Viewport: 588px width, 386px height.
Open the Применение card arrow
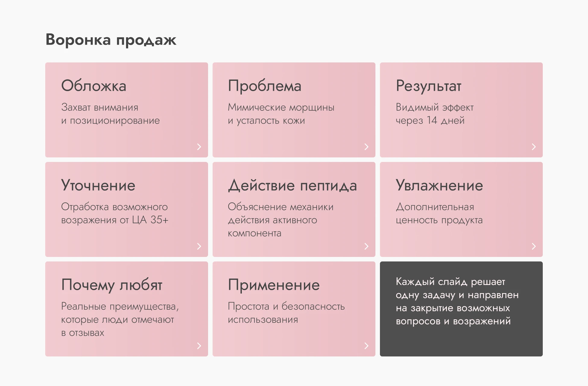coord(366,345)
